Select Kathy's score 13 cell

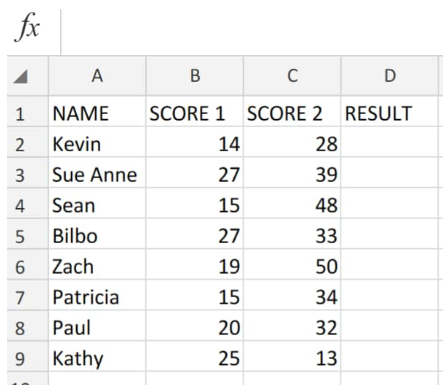pyautogui.click(x=292, y=356)
